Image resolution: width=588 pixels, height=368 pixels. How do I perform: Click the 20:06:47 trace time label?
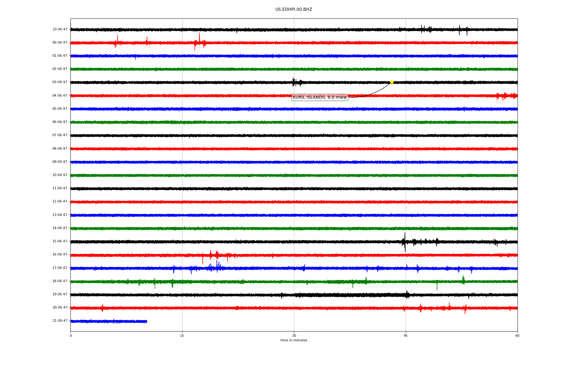60,308
